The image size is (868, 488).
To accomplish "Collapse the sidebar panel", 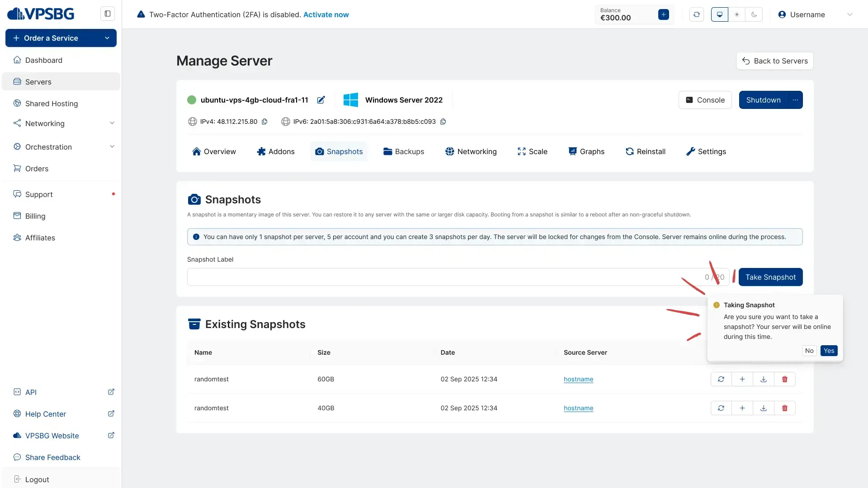I will 108,14.
